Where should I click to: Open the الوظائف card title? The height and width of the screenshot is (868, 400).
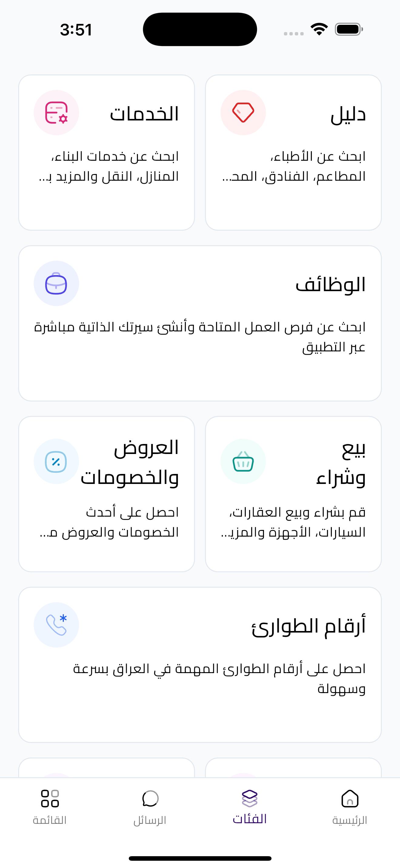click(331, 285)
